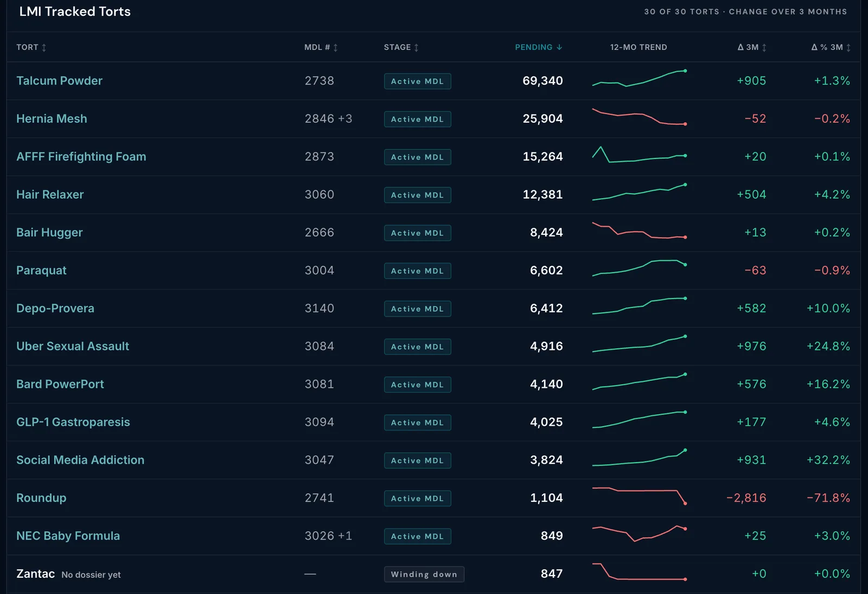Click the 30 of 30 torts summary text
Image resolution: width=868 pixels, height=594 pixels.
(745, 11)
